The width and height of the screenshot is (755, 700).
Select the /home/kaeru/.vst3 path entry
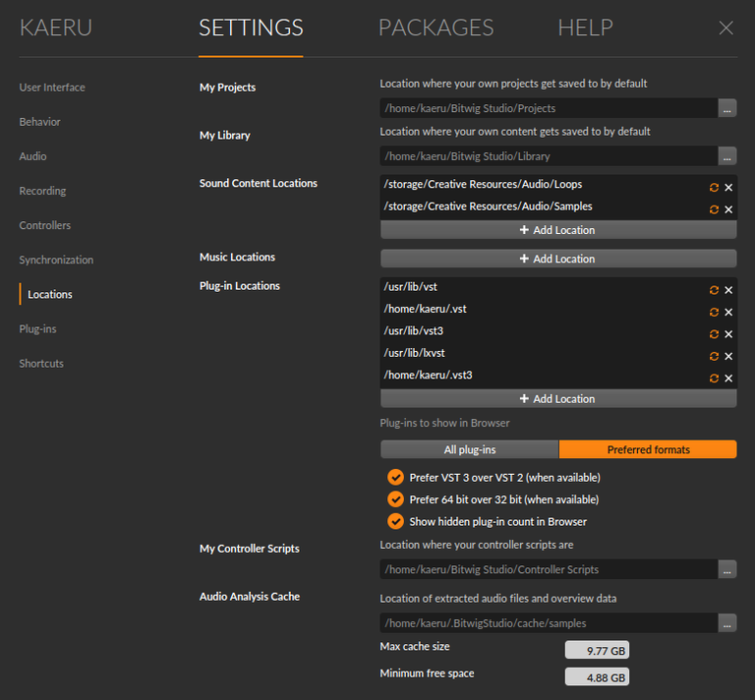coord(428,375)
